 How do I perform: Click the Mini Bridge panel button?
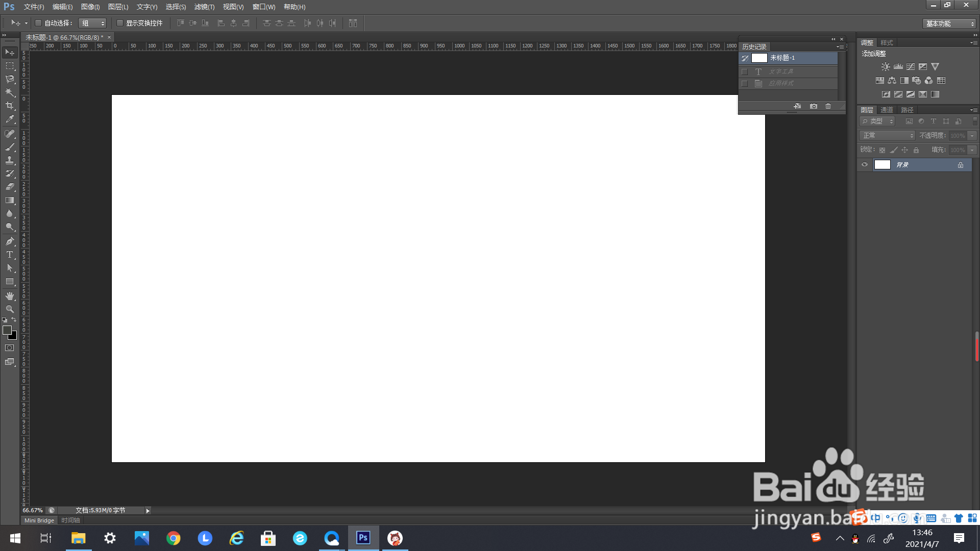[x=39, y=520]
